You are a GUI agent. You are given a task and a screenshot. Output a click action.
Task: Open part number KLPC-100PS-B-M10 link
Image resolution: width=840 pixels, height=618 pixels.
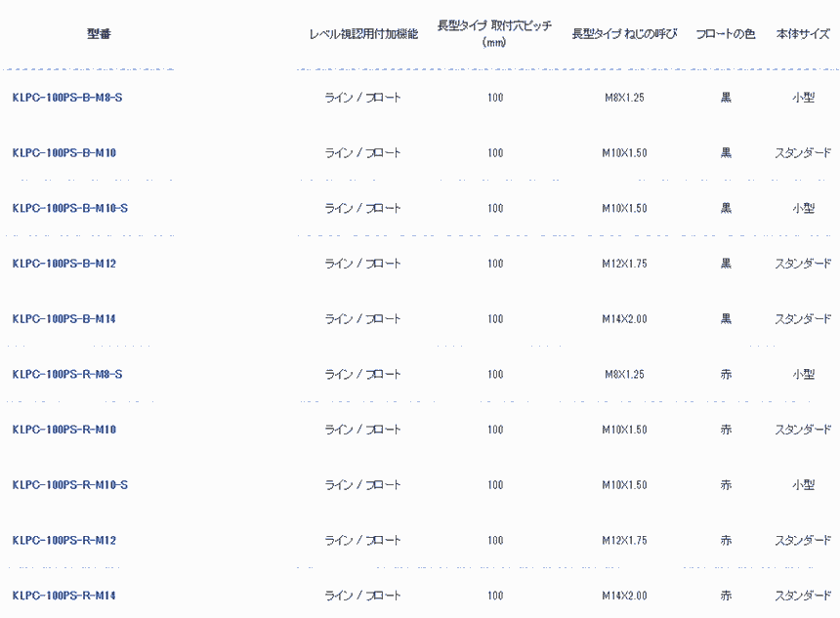64,152
